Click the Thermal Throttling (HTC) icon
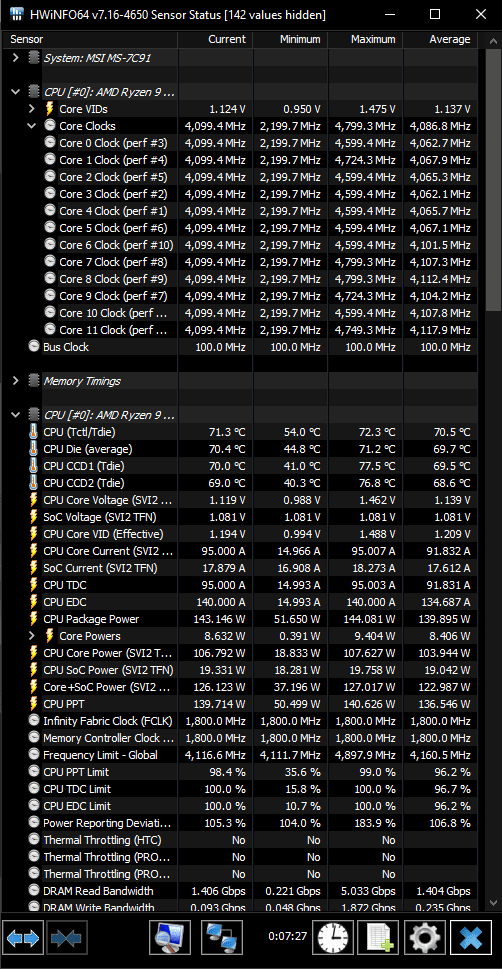Screen dimensions: 502x969 pyautogui.click(x=34, y=840)
